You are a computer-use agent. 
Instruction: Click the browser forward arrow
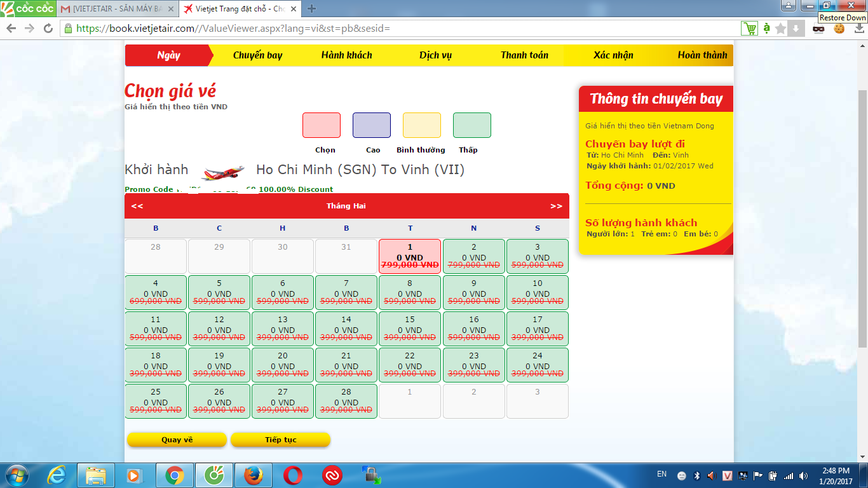[29, 29]
